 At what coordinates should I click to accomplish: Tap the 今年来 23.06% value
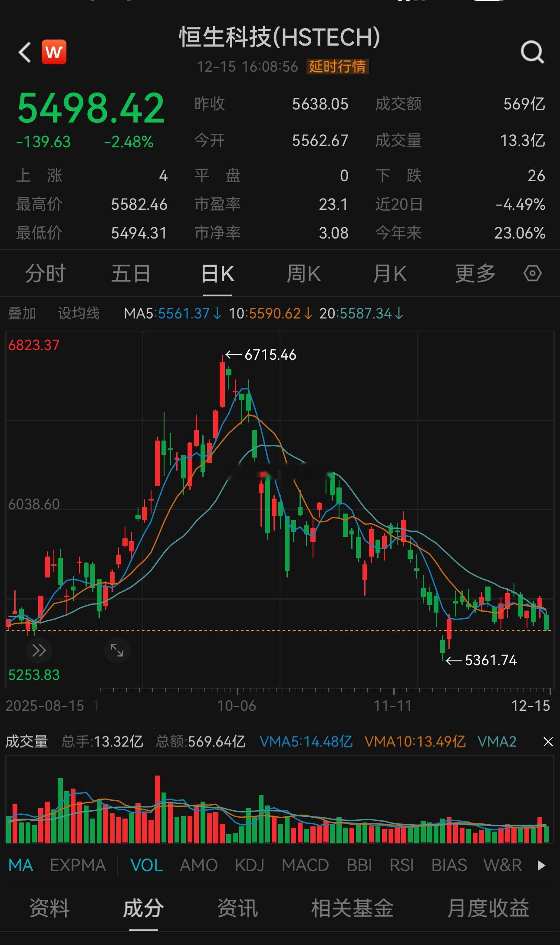pos(520,233)
